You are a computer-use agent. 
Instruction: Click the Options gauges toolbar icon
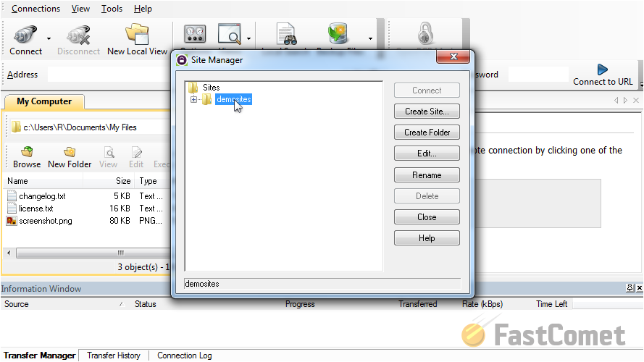click(x=195, y=34)
